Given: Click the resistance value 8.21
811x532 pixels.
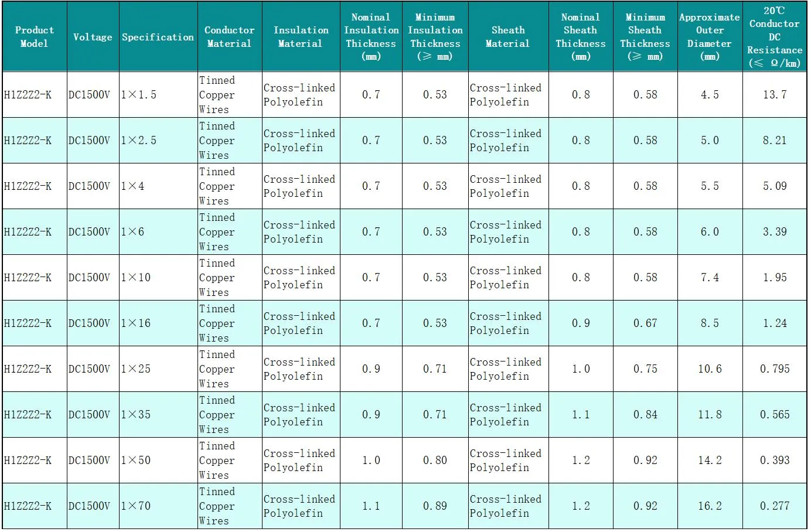Looking at the screenshot, I should tap(775, 140).
